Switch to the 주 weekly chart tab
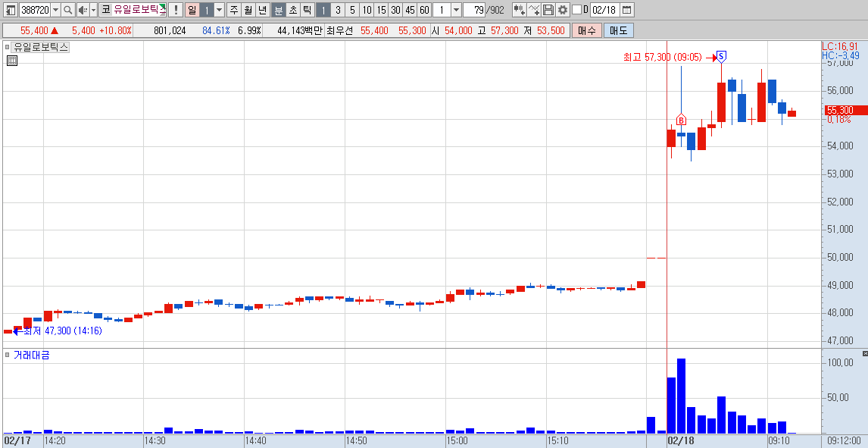The height and width of the screenshot is (448, 868). tap(233, 9)
